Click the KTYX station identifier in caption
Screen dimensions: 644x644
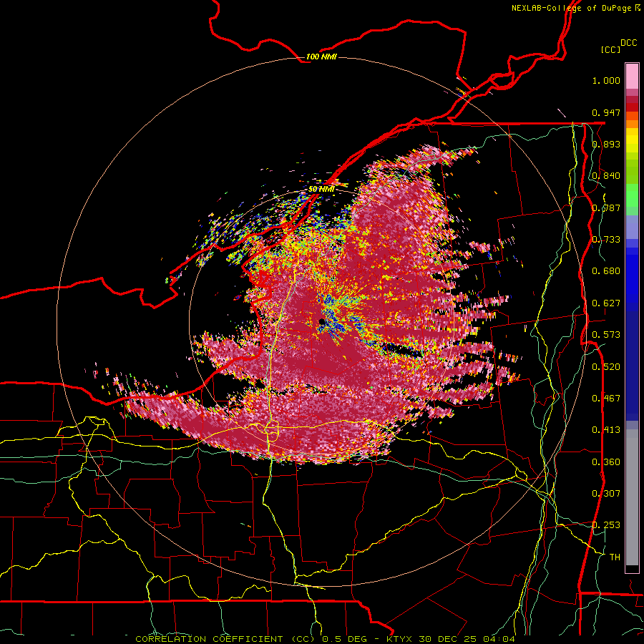[399, 639]
